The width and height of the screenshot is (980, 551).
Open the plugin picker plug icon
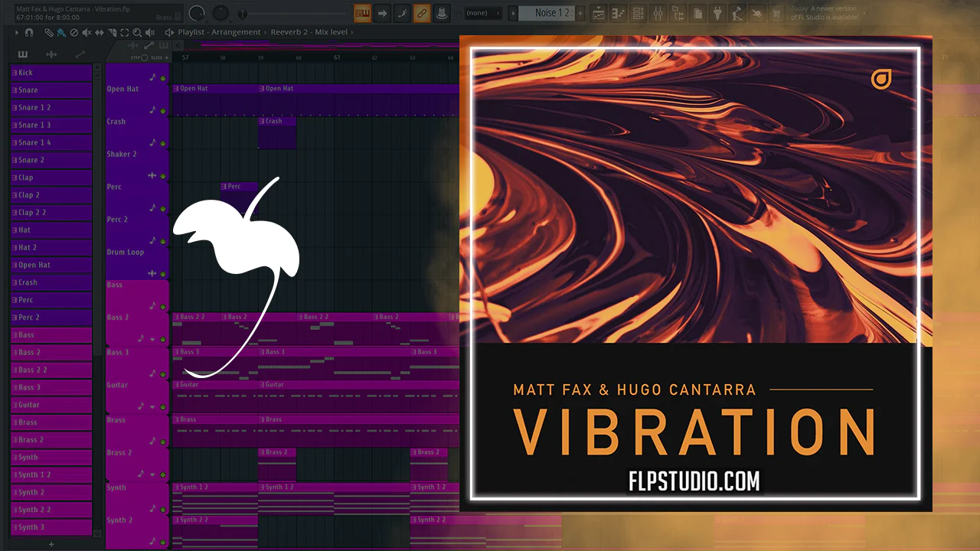(717, 13)
